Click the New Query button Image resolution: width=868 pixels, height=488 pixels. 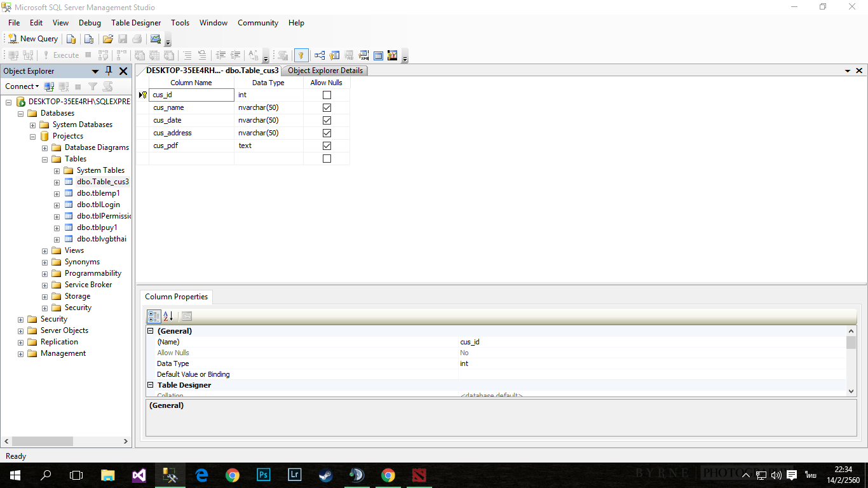tap(32, 39)
